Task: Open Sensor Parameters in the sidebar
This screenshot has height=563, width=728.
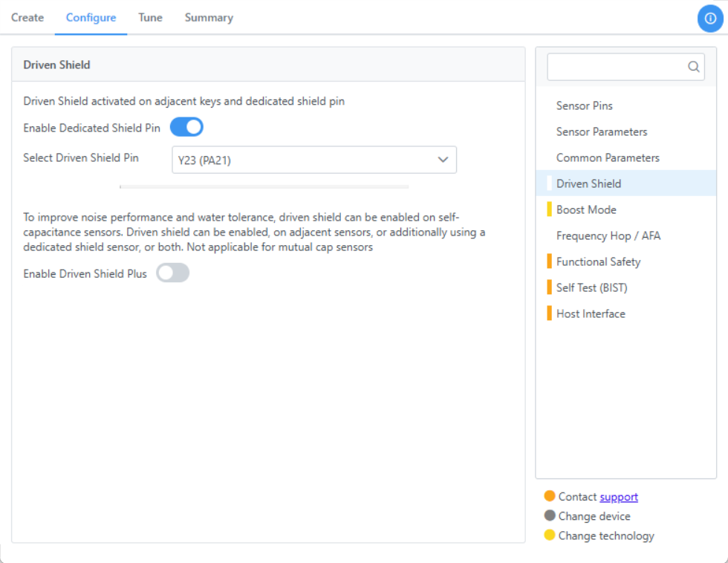Action: 625,131
